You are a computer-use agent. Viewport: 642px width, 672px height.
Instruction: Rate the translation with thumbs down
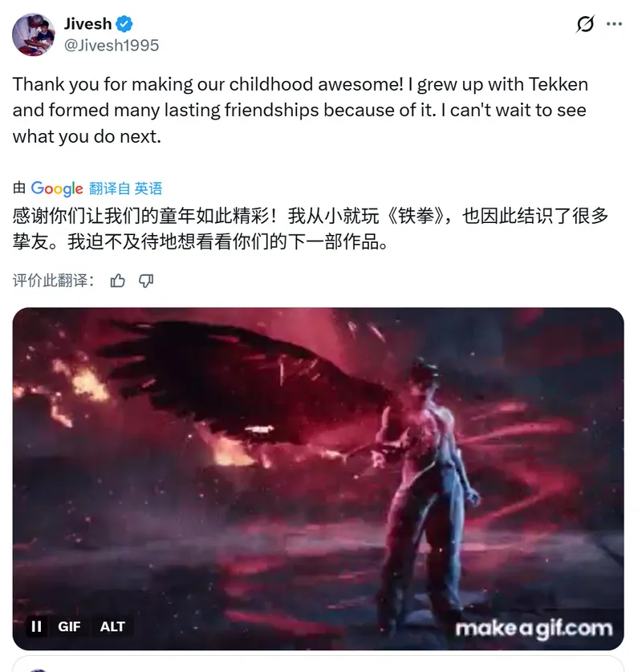(x=146, y=281)
